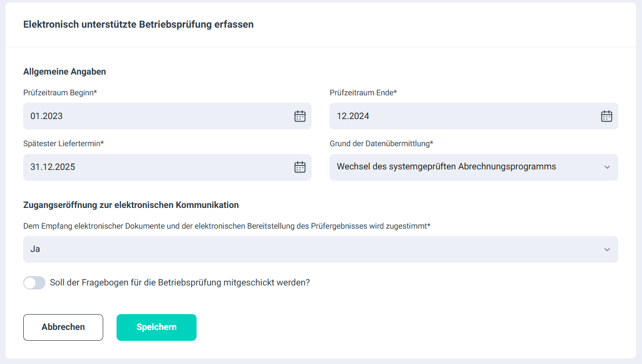Click the "Grund der Datenübermittlung*" label
Viewport: 642px width, 364px height.
point(381,143)
